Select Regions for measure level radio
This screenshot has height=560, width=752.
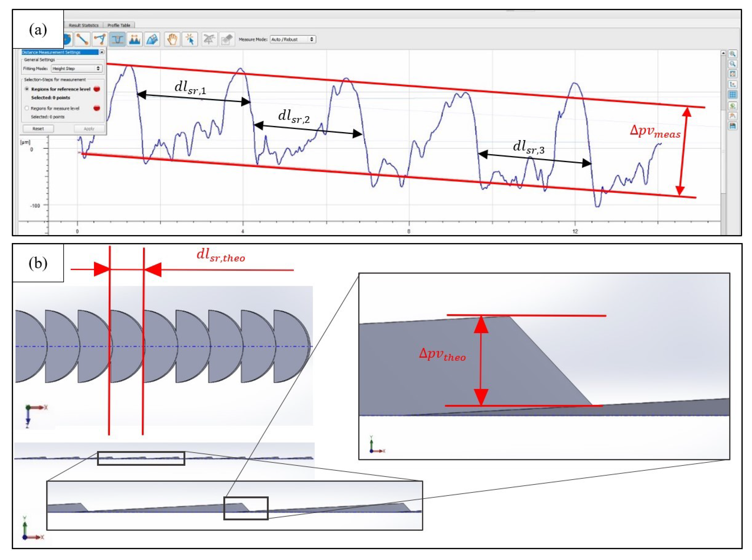click(x=27, y=108)
